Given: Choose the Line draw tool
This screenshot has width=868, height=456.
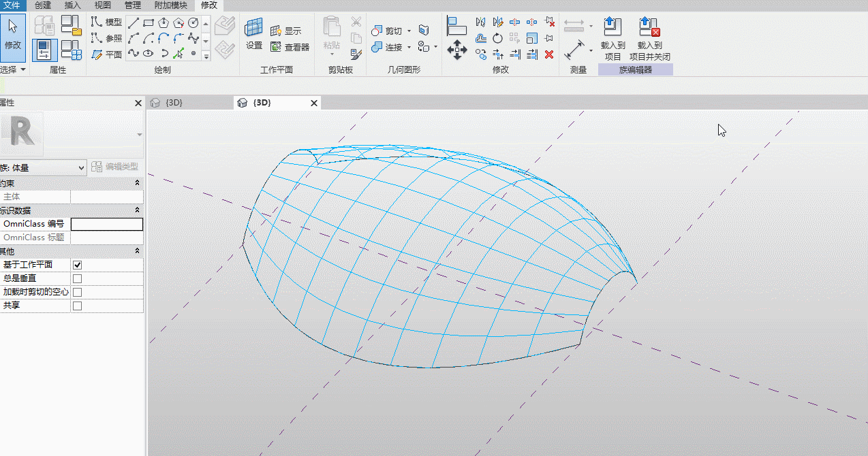Looking at the screenshot, I should (134, 22).
